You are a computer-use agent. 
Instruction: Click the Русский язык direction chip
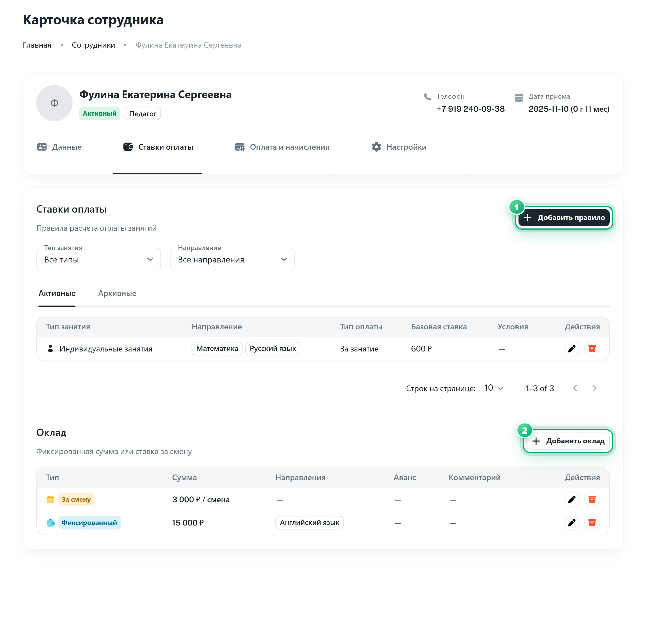coord(273,348)
